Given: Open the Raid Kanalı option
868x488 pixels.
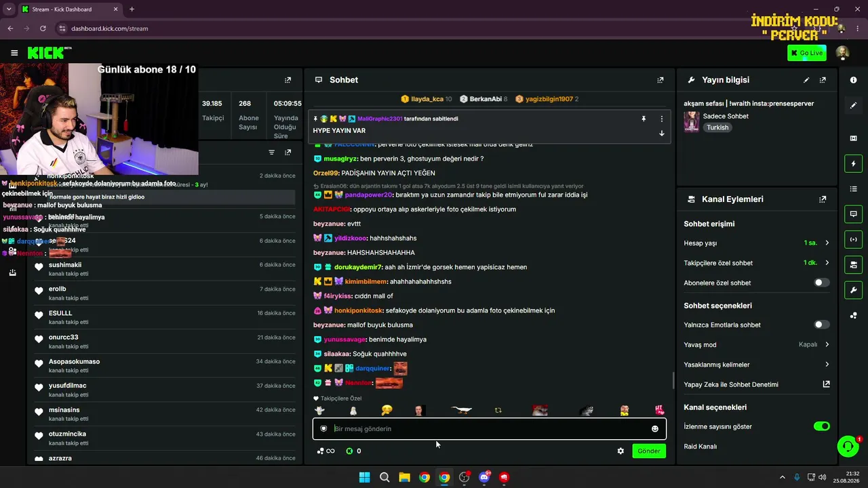Looking at the screenshot, I should (x=700, y=447).
